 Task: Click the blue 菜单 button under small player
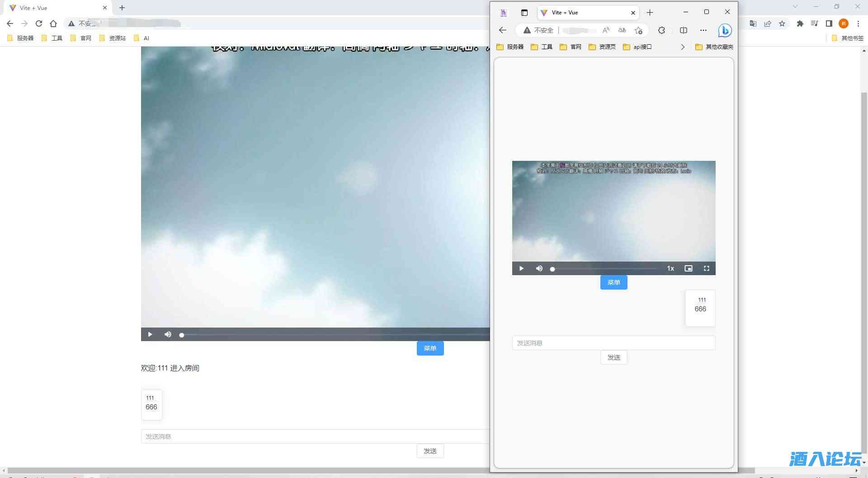[613, 282]
